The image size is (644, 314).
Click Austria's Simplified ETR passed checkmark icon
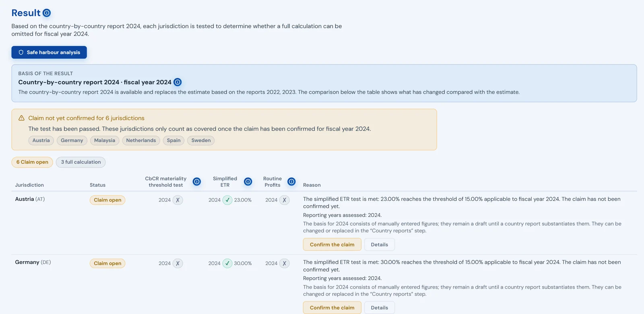click(x=227, y=200)
